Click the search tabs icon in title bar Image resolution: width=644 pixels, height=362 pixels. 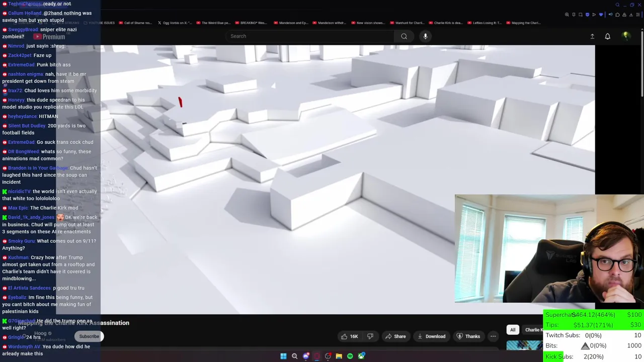(x=617, y=5)
